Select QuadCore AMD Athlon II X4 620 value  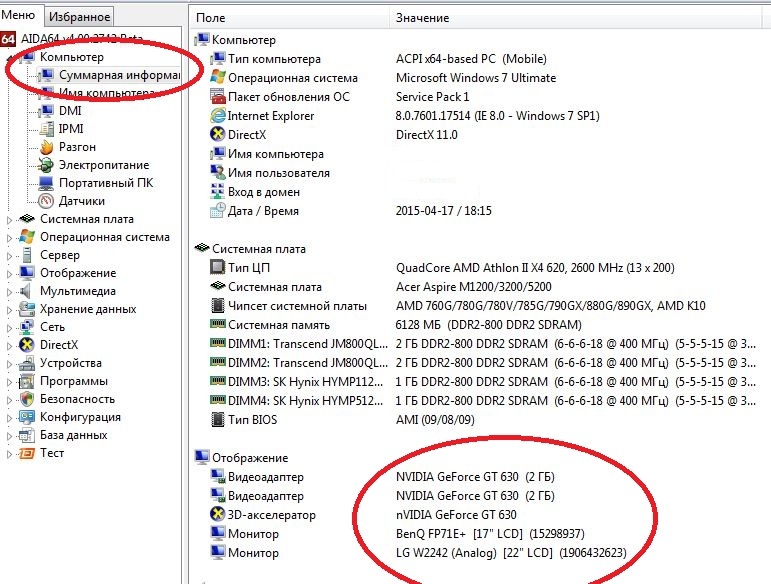535,268
